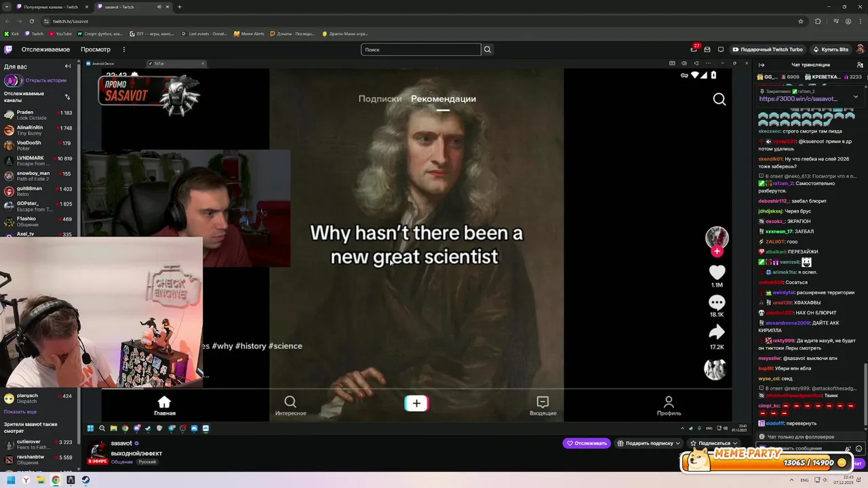Click the Chrome address bar URL
868x488 pixels.
71,21
